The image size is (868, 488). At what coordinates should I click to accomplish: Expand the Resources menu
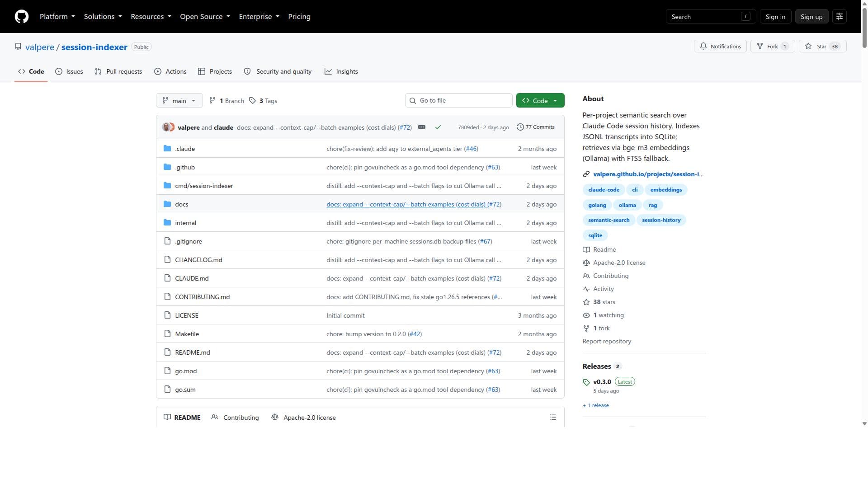151,16
